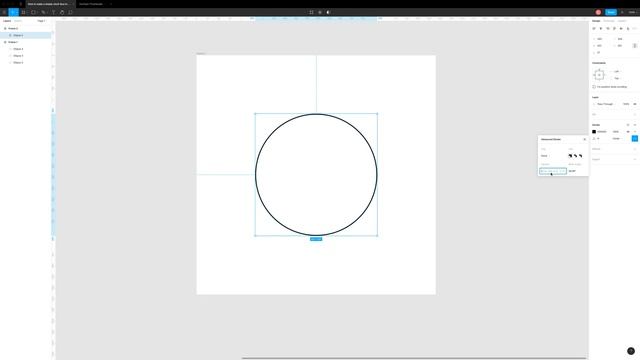Open the Top vertical constraint dropdown
Screen dimensions: 640x360
pyautogui.click(x=617, y=78)
